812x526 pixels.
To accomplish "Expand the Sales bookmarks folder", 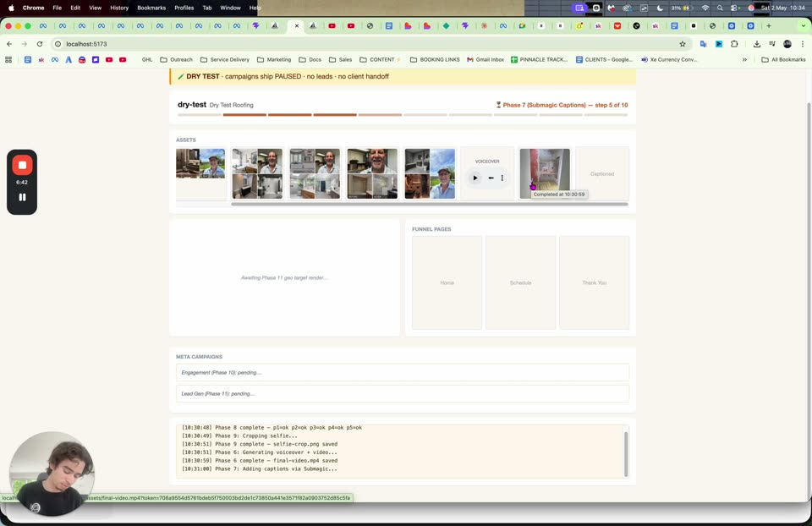I will point(340,59).
